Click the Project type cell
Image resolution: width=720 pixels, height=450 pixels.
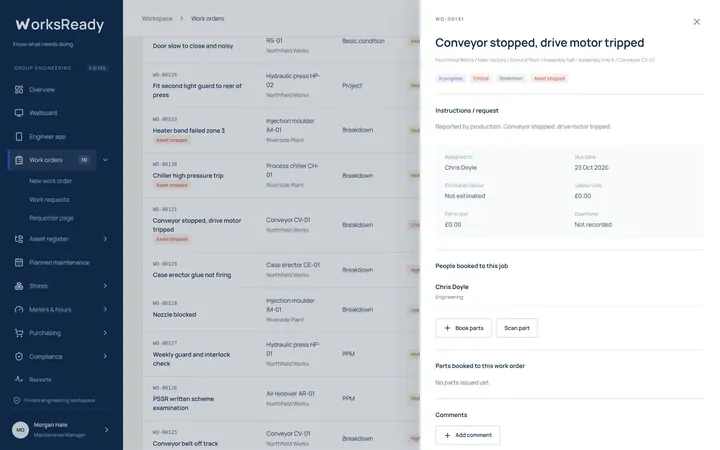coord(352,85)
